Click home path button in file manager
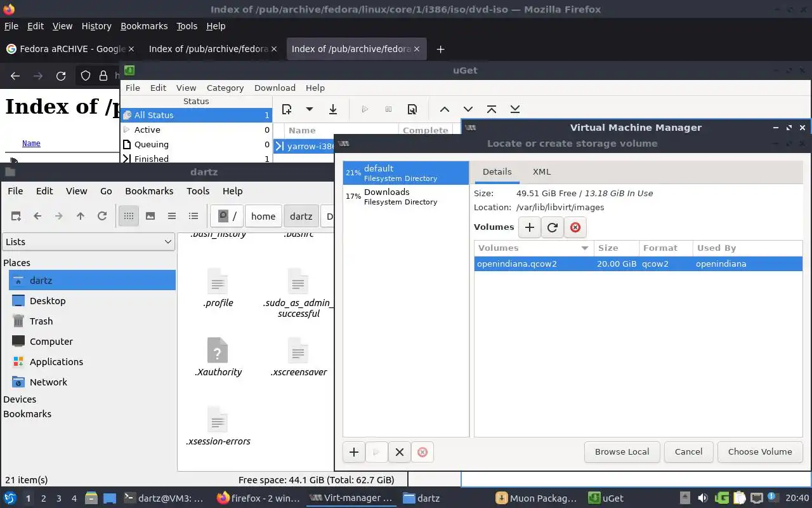The height and width of the screenshot is (508, 812). pos(263,216)
